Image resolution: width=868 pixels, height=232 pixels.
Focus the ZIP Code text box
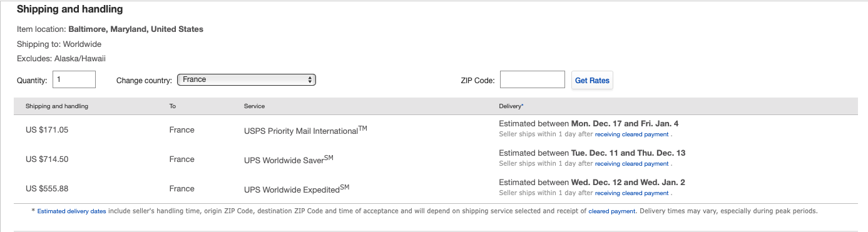coord(533,79)
